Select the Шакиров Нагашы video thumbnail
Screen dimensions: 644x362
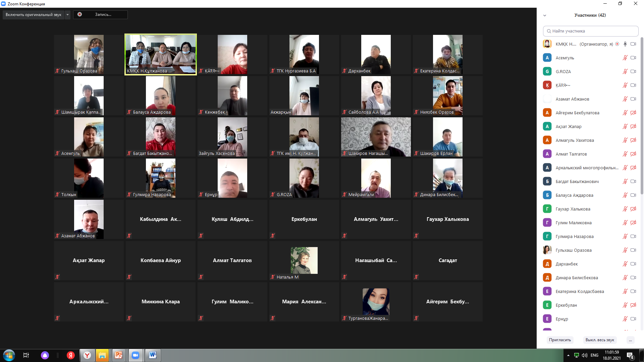click(x=376, y=137)
